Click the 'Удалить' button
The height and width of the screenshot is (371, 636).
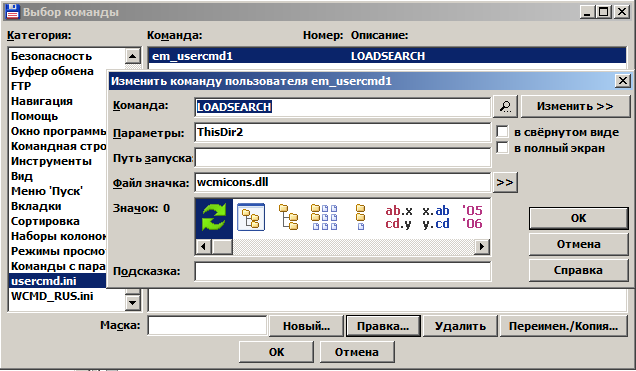click(460, 326)
